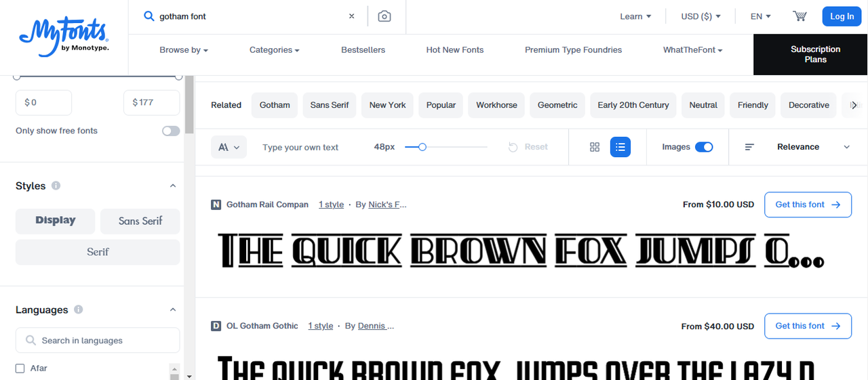Viewport: 868px width, 380px height.
Task: Open Nick's F... foundry link
Action: (387, 205)
